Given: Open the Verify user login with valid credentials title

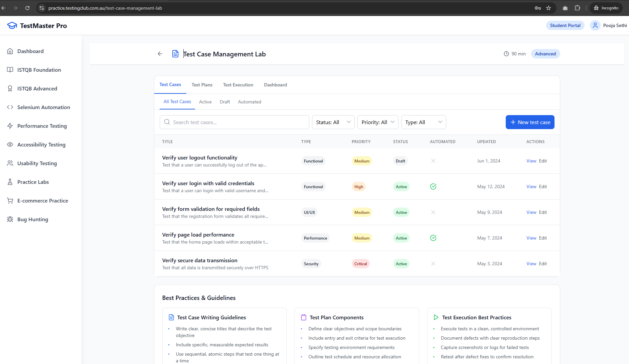Looking at the screenshot, I should tap(208, 183).
